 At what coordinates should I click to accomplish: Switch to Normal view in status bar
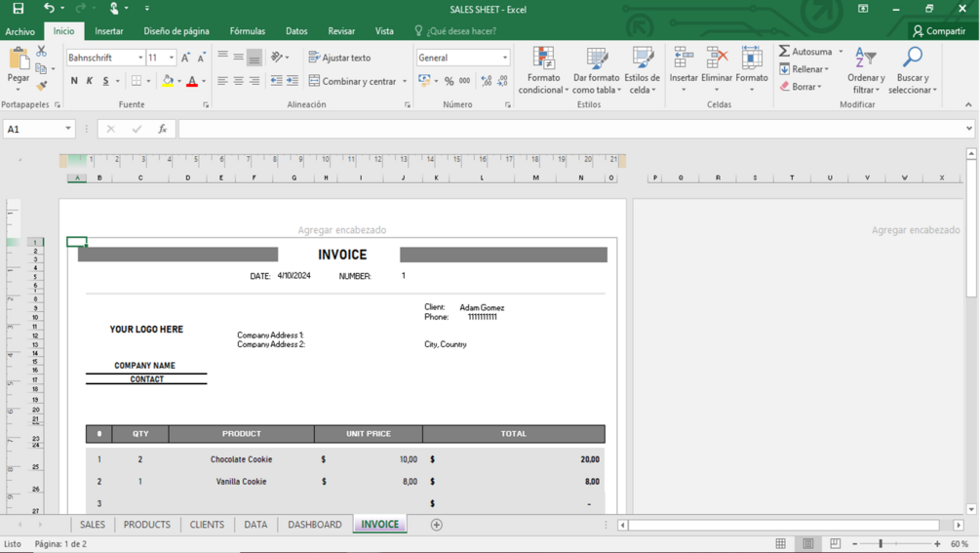[780, 543]
